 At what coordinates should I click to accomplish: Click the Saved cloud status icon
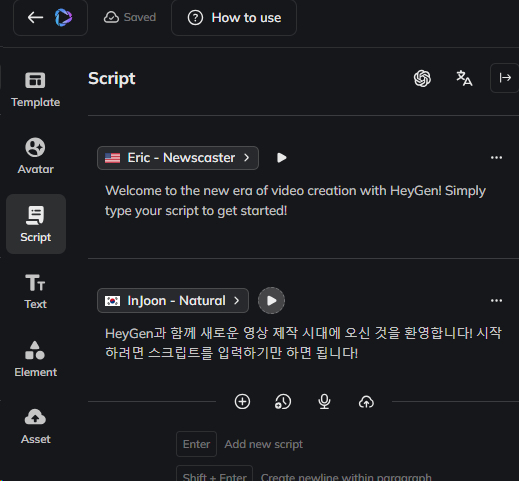pos(111,17)
